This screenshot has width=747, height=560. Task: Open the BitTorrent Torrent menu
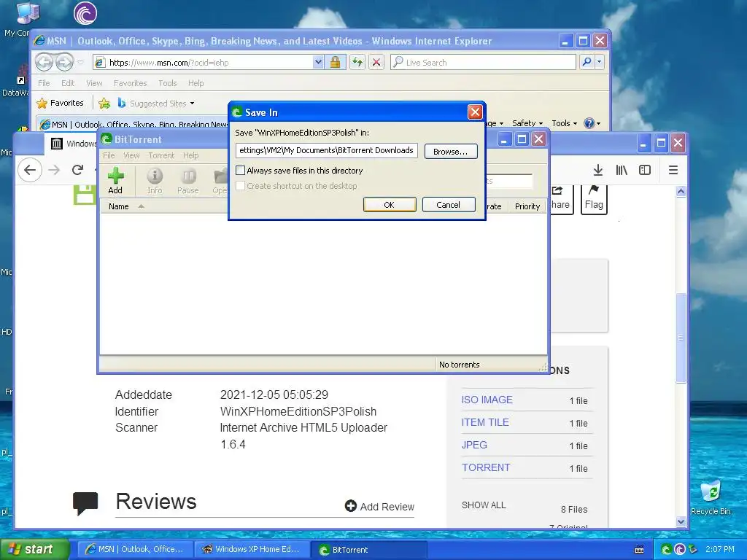click(x=161, y=155)
